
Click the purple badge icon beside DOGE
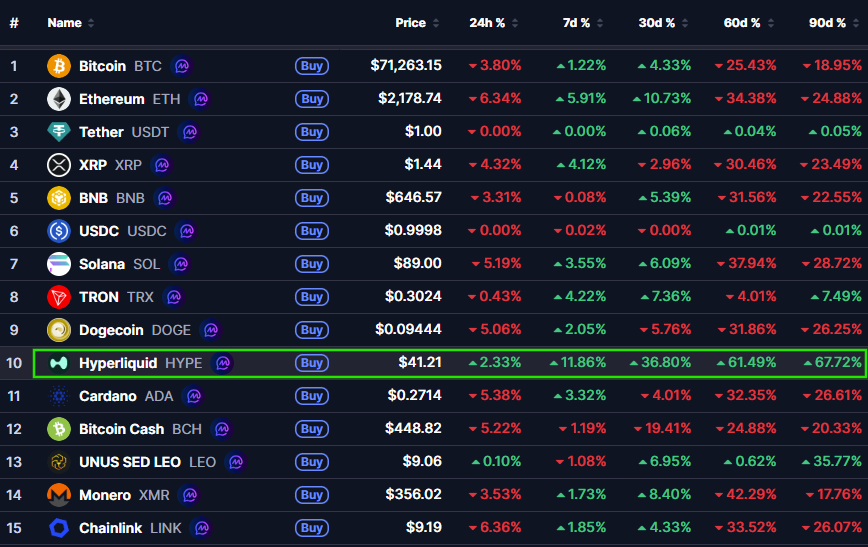click(x=211, y=330)
